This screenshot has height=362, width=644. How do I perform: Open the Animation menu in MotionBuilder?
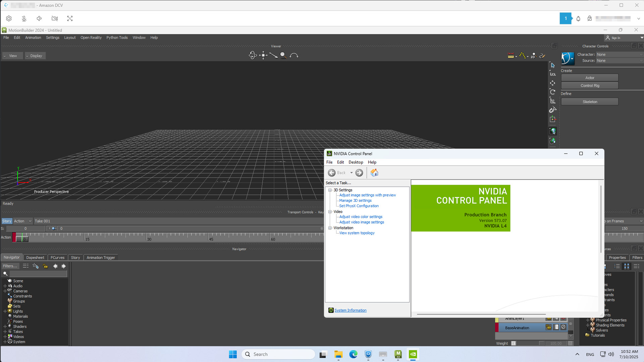coord(33,38)
